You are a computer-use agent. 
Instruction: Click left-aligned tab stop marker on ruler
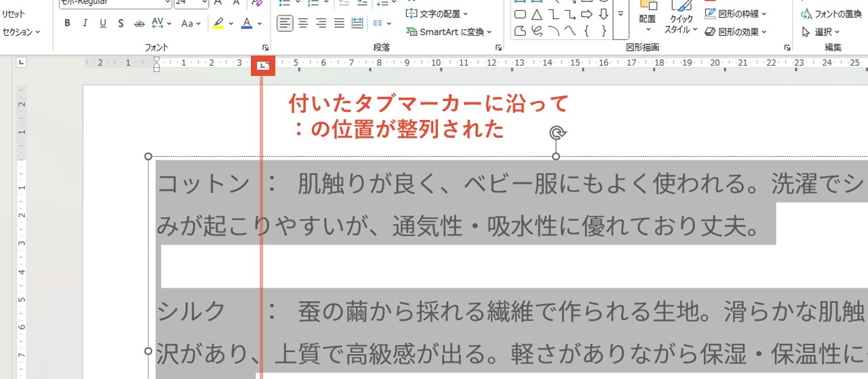pos(262,66)
